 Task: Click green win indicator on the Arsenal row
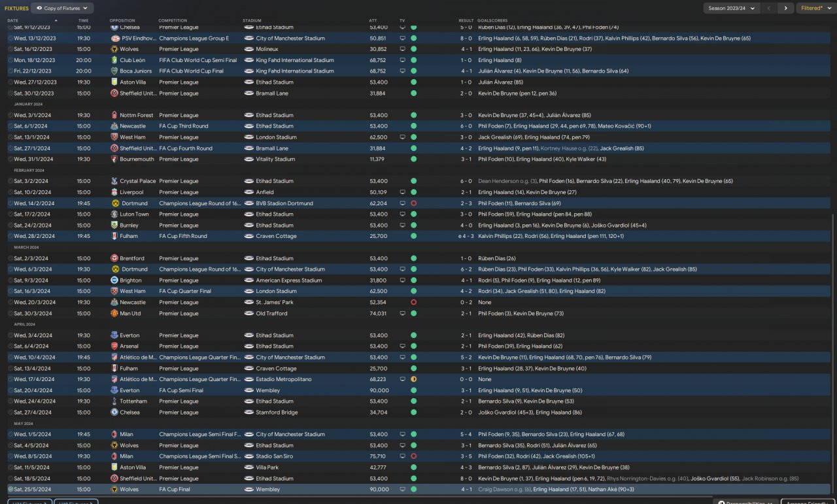click(x=413, y=346)
